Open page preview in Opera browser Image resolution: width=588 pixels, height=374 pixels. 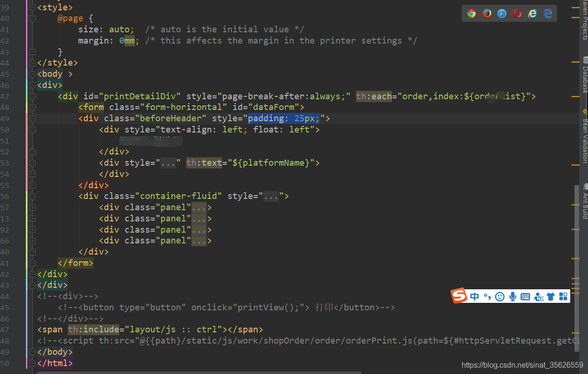click(x=517, y=14)
